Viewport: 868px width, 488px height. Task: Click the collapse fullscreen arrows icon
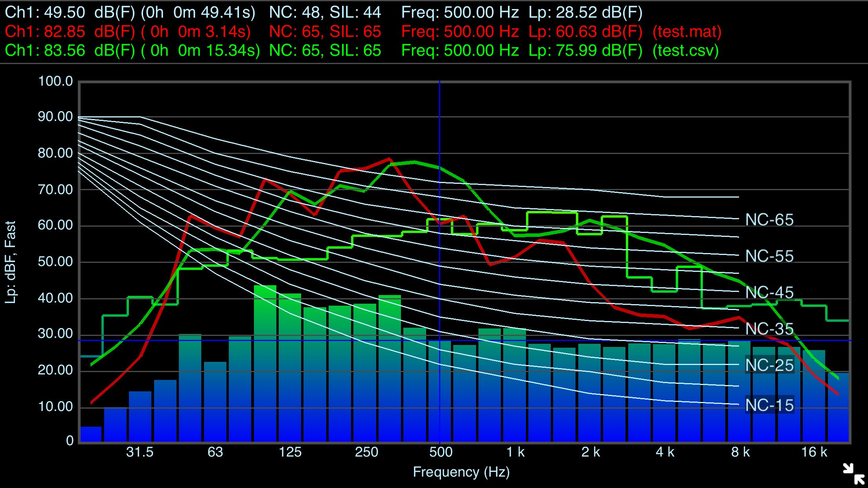tap(854, 474)
